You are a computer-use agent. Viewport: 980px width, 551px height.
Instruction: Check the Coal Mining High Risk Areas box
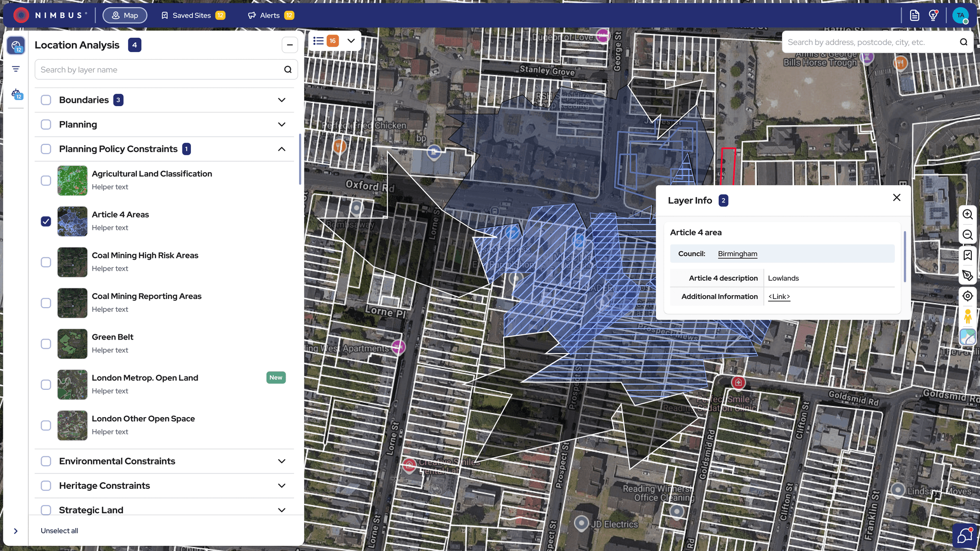[46, 262]
